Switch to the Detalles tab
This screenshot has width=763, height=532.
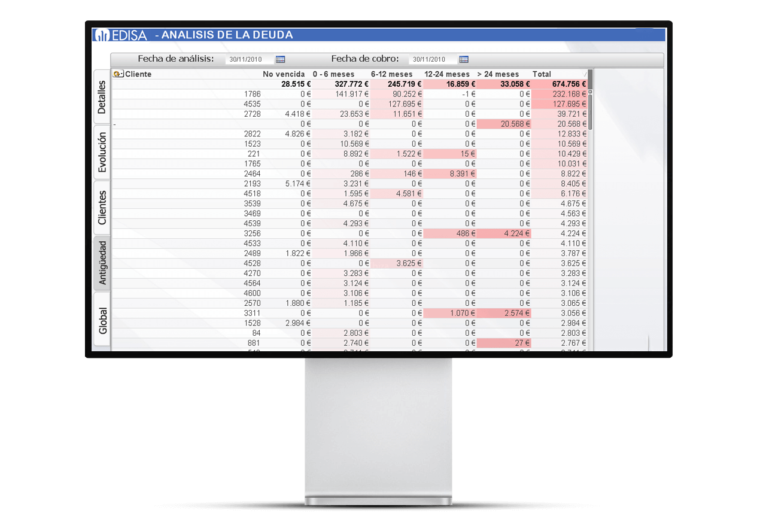[x=102, y=97]
